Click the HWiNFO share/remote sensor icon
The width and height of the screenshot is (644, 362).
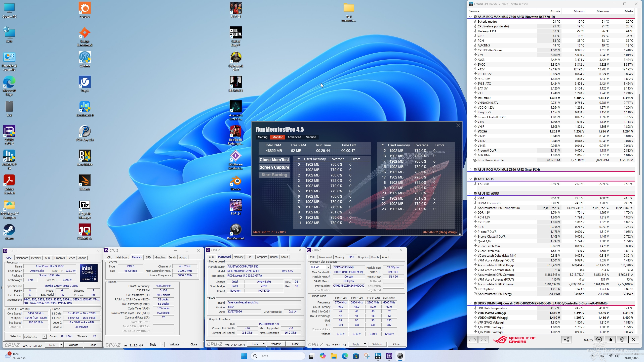click(567, 340)
